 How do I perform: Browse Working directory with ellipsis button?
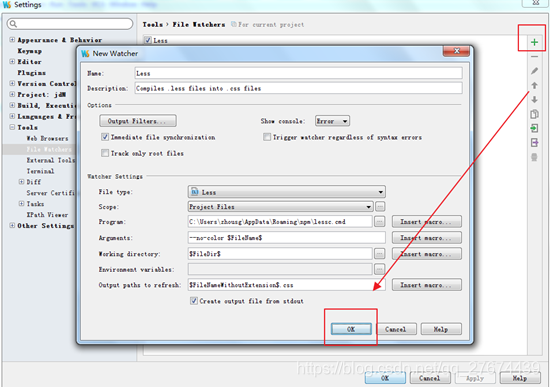pyautogui.click(x=380, y=254)
